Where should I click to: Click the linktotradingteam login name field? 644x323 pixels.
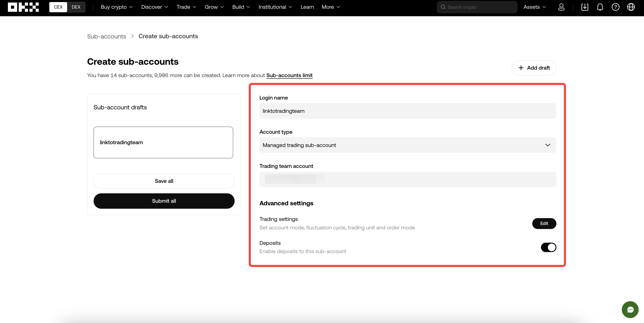[x=408, y=111]
